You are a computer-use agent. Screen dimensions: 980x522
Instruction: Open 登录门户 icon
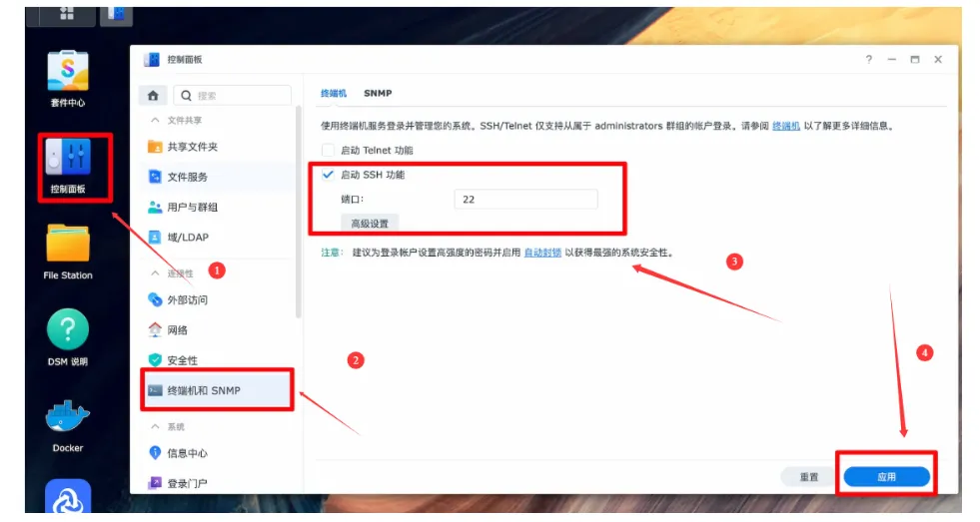[155, 483]
